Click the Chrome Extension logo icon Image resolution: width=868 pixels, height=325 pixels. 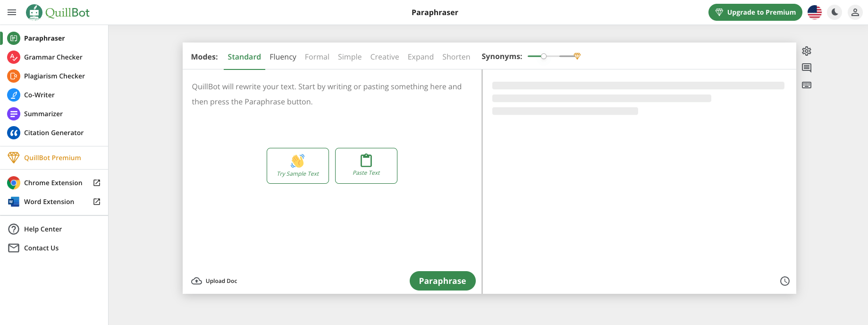pyautogui.click(x=14, y=183)
